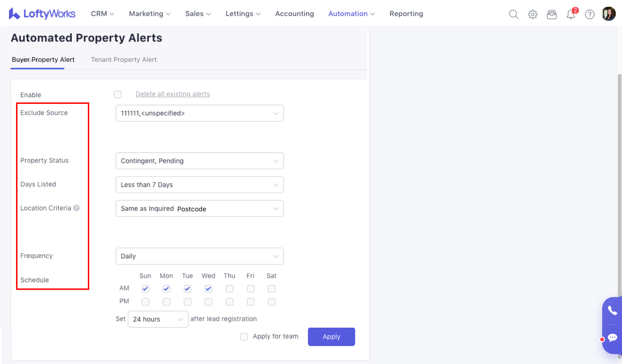Screen dimensions: 622x364
Task: Click Delete all existing alerts link
Action: 173,94
